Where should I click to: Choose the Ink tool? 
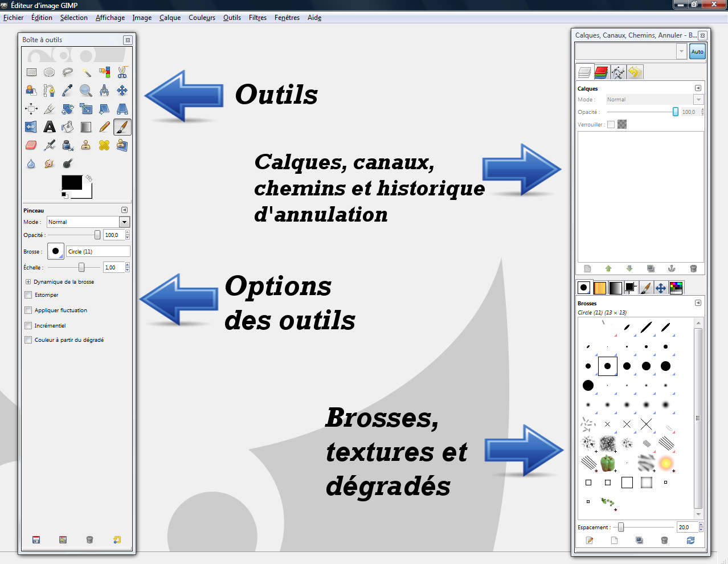pos(68,145)
